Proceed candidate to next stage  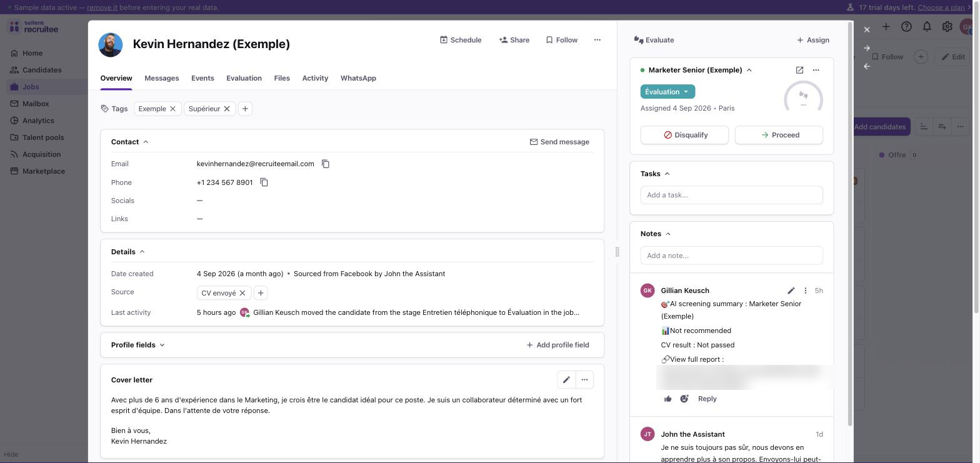tap(779, 135)
